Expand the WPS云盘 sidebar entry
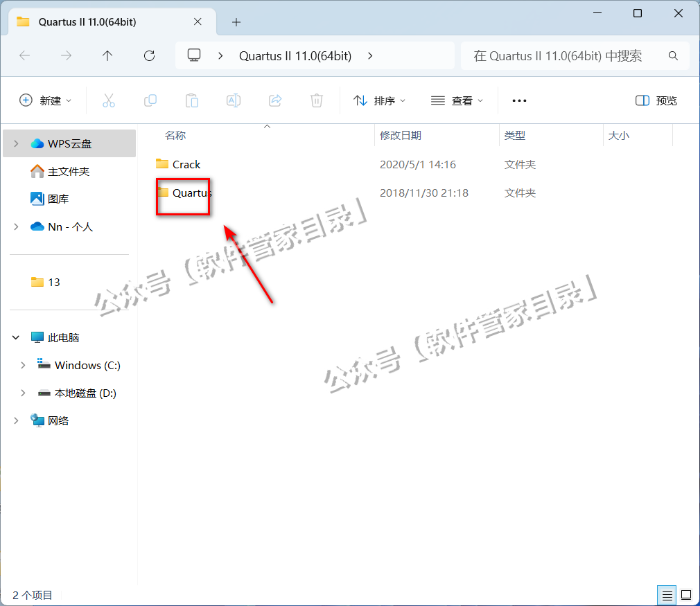Viewport: 700px width, 606px height. tap(15, 143)
